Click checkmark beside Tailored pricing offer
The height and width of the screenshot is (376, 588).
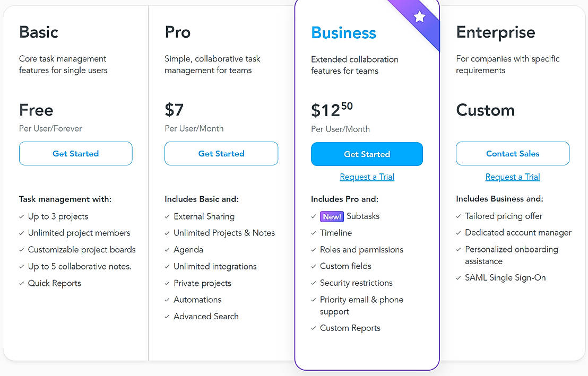(459, 216)
